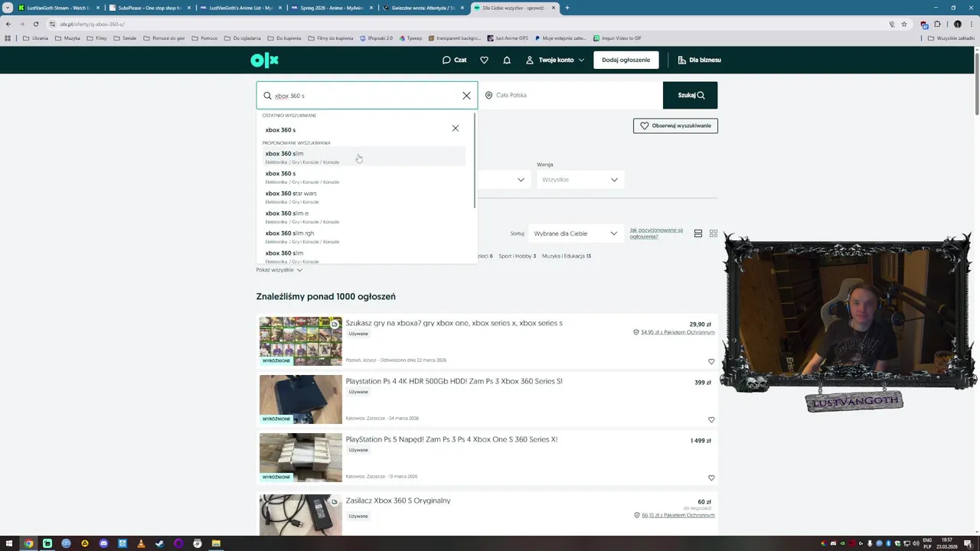980x551 pixels.
Task: Click the address bar URL
Action: click(92, 24)
